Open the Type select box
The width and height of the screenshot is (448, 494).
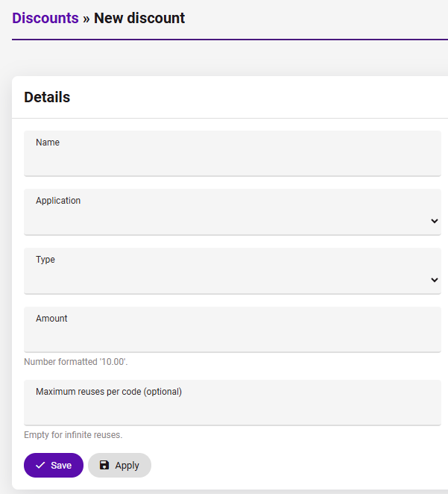(233, 271)
